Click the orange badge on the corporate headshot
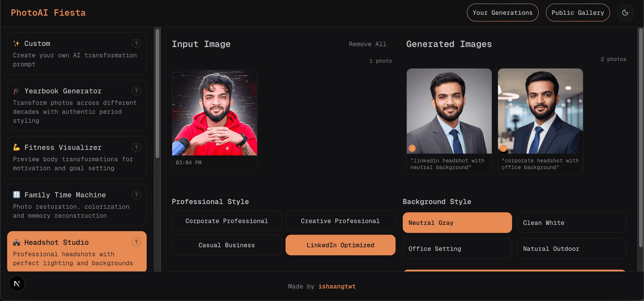The width and height of the screenshot is (644, 301). pos(503,148)
